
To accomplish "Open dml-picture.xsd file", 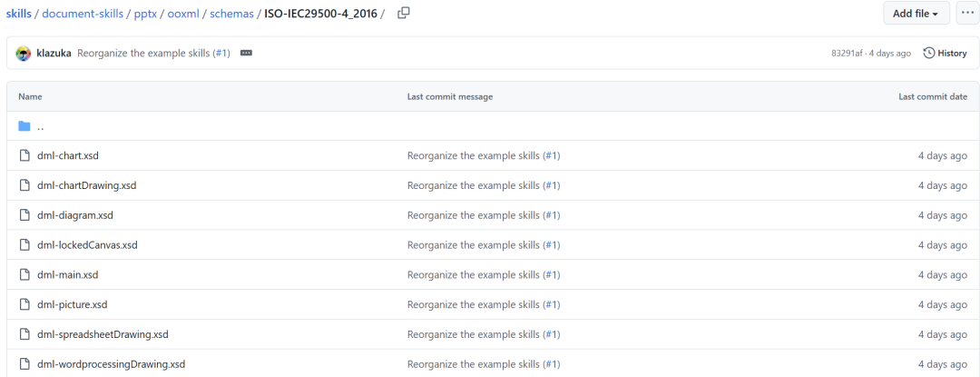I will 73,304.
